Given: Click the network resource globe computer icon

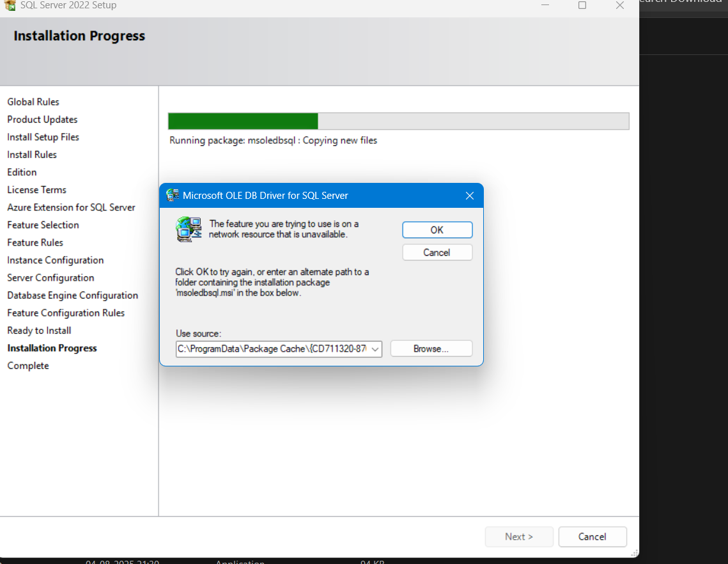Looking at the screenshot, I should point(189,230).
